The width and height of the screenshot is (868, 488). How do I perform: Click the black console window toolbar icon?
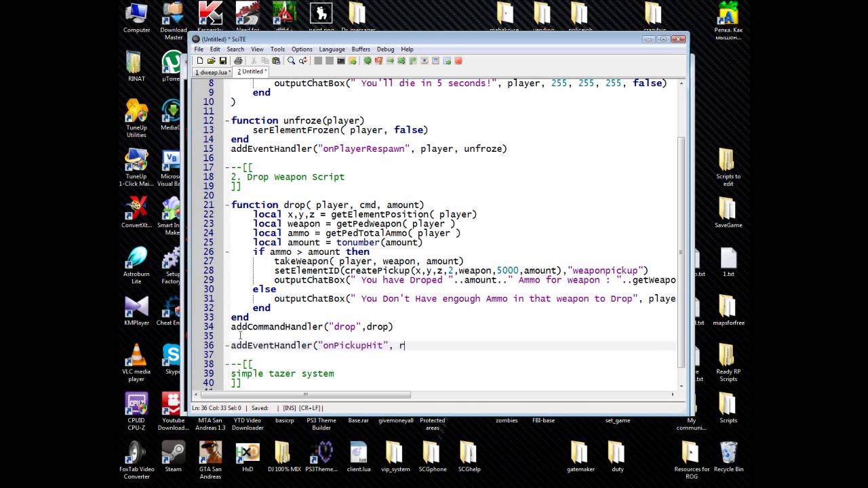pyautogui.click(x=341, y=60)
